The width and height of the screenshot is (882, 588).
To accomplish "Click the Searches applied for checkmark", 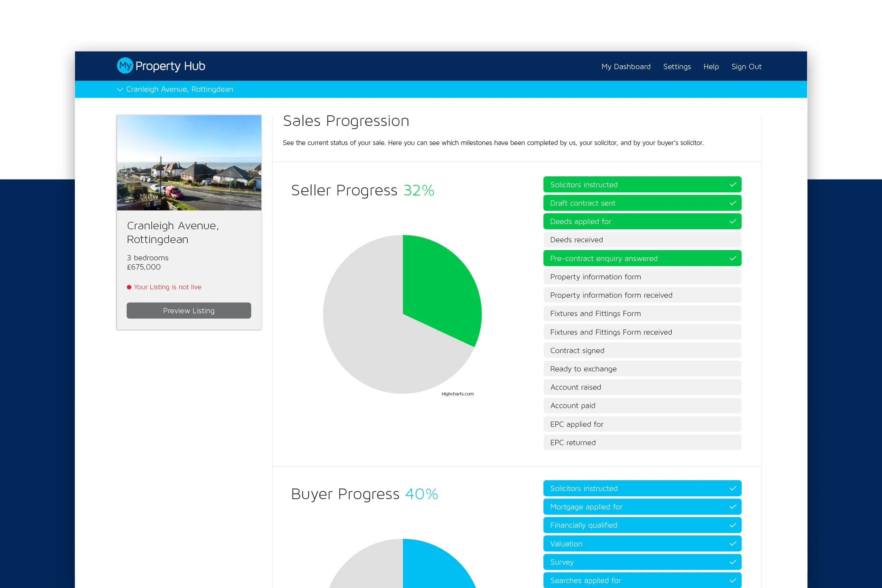I will coord(733,581).
